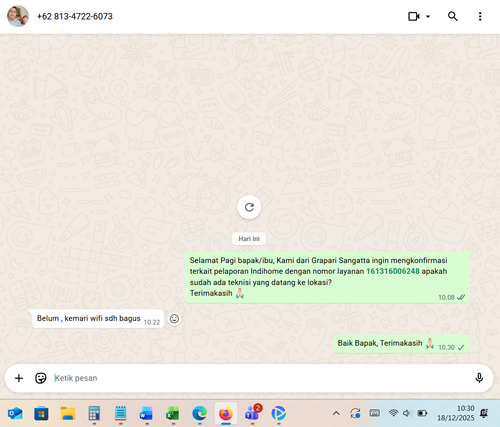Open Word from the taskbar
Viewport: 500px width, 427px height.
146,414
